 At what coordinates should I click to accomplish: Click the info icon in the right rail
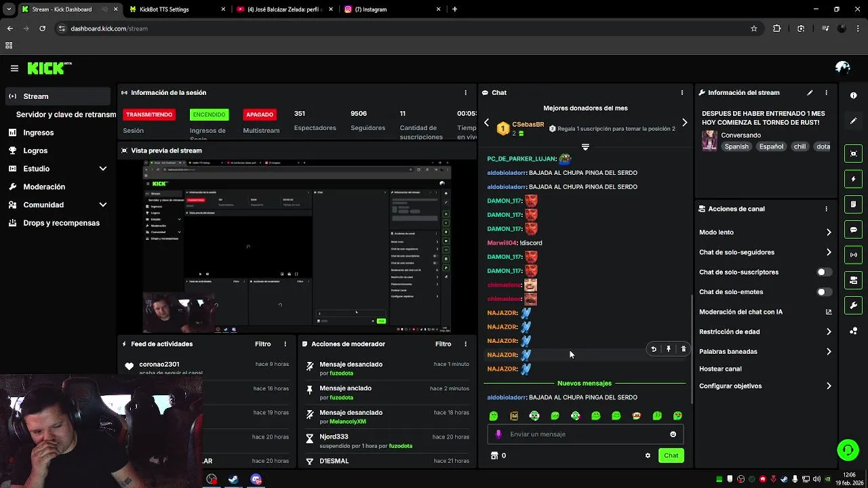[x=853, y=96]
